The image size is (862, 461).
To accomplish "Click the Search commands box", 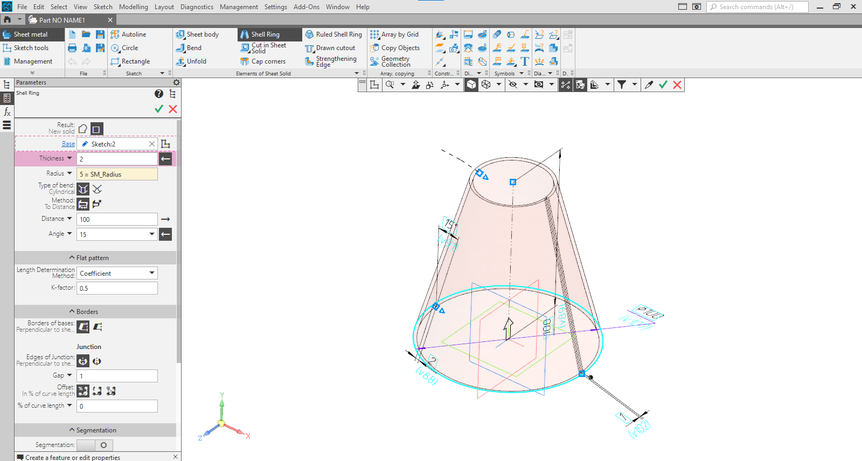I will (x=758, y=7).
